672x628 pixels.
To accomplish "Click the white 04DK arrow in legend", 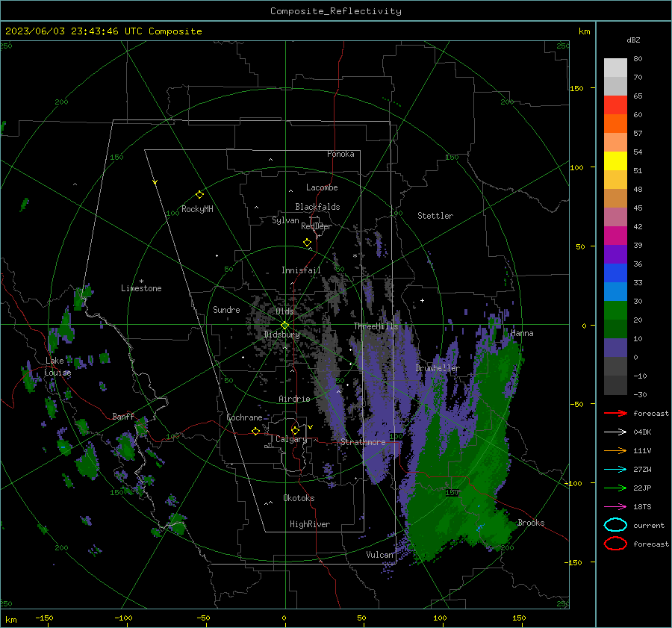I will (x=615, y=432).
